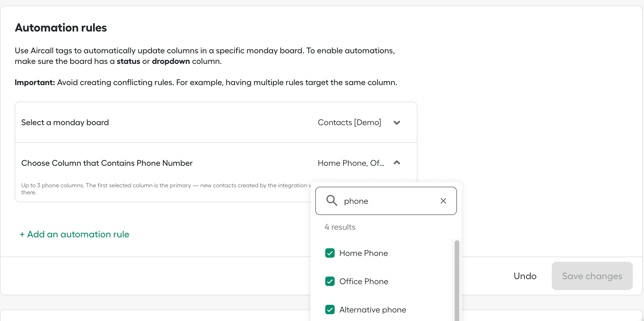
Task: Click the "Office Phone" option label
Action: [x=364, y=281]
